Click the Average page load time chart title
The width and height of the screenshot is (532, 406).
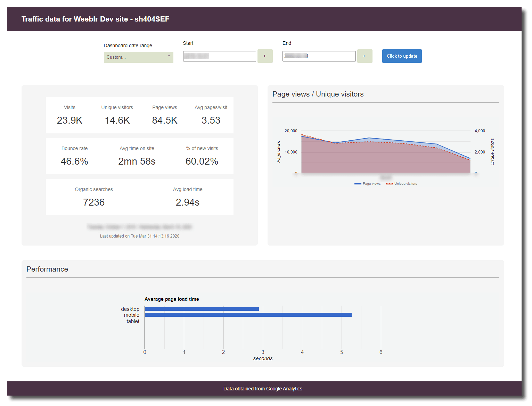pos(172,299)
